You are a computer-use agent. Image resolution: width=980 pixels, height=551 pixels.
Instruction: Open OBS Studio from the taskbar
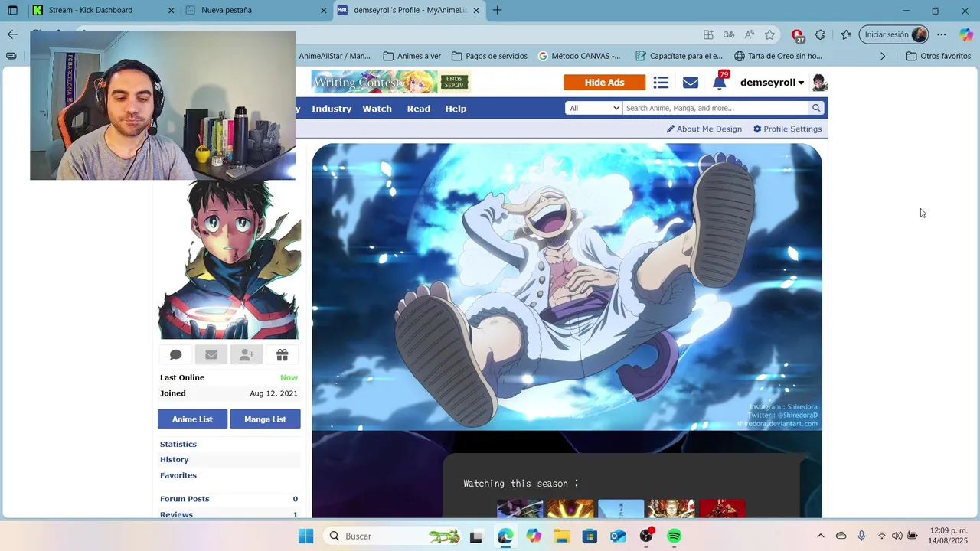[x=646, y=536]
